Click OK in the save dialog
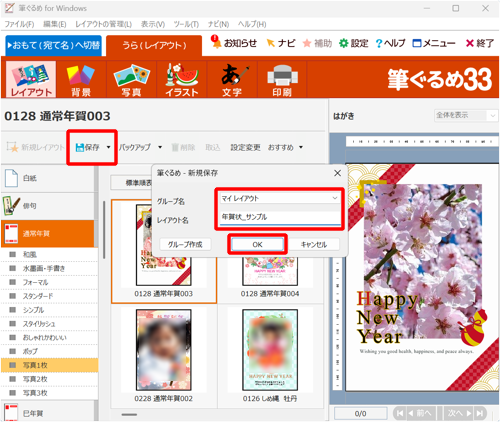The image size is (500, 422). point(257,245)
